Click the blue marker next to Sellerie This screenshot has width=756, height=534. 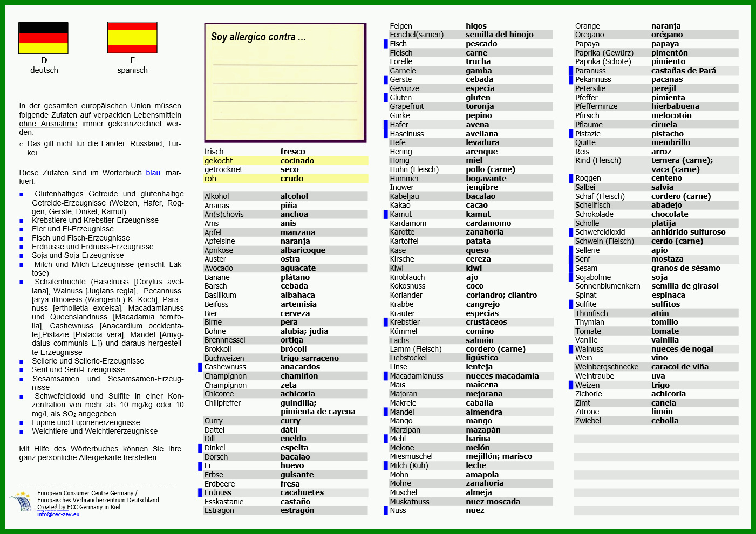pyautogui.click(x=571, y=250)
